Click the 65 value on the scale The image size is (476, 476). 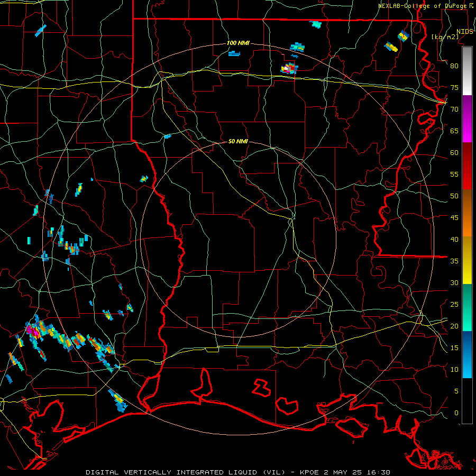pyautogui.click(x=454, y=131)
